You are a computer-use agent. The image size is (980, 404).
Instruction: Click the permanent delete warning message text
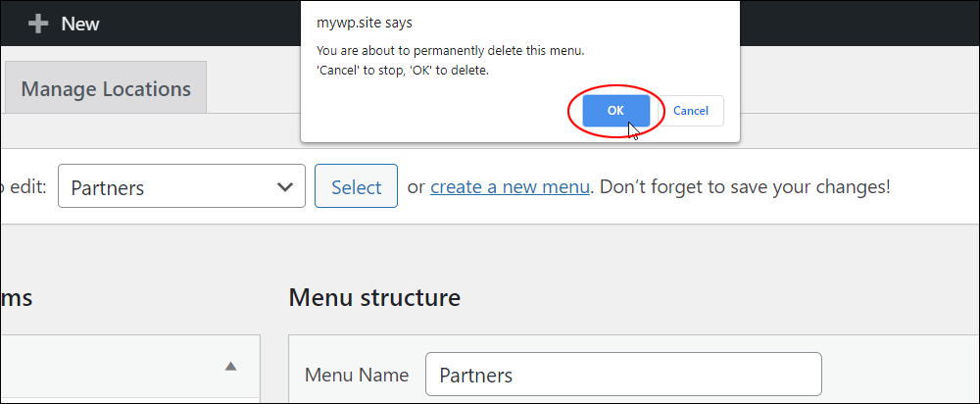450,50
